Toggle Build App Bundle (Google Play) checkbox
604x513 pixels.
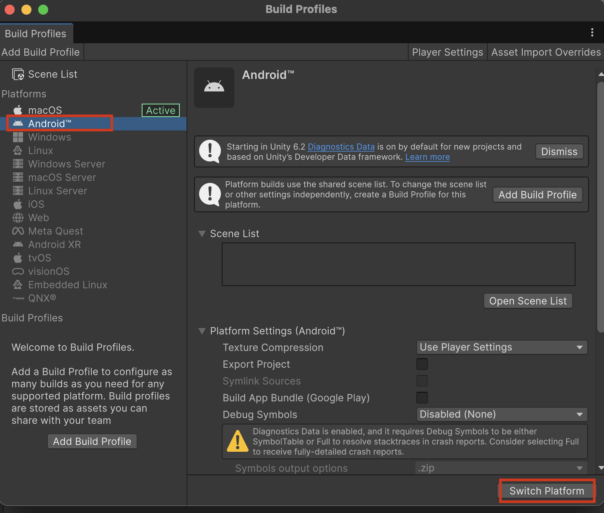tap(422, 398)
